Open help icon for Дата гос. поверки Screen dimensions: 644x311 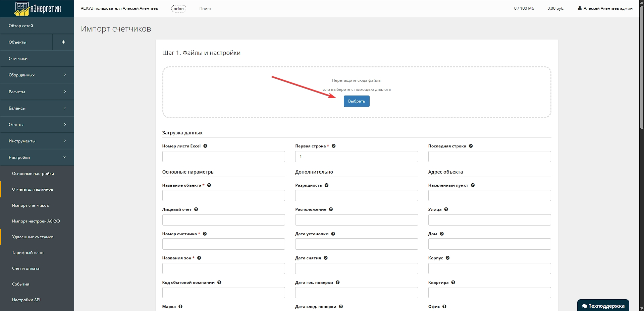coord(337,283)
